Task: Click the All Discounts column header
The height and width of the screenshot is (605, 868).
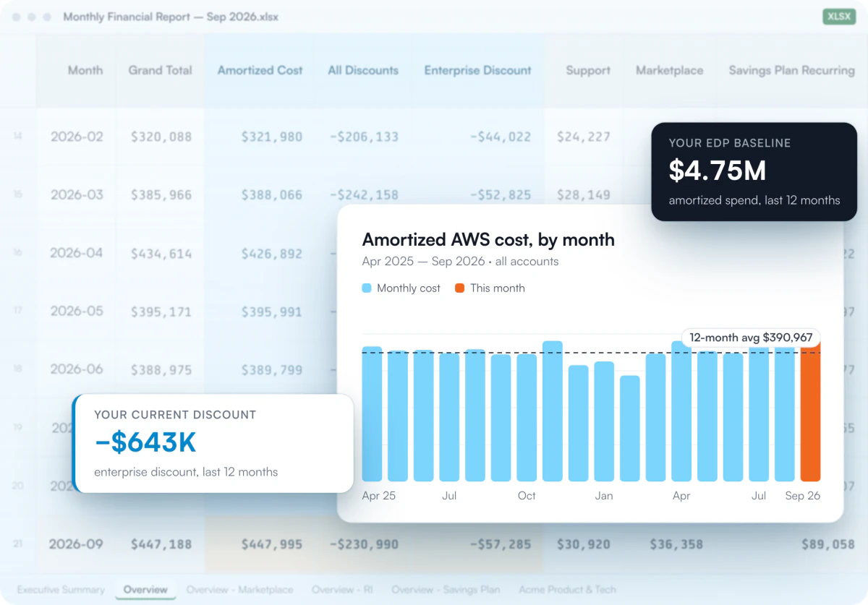Action: tap(363, 70)
